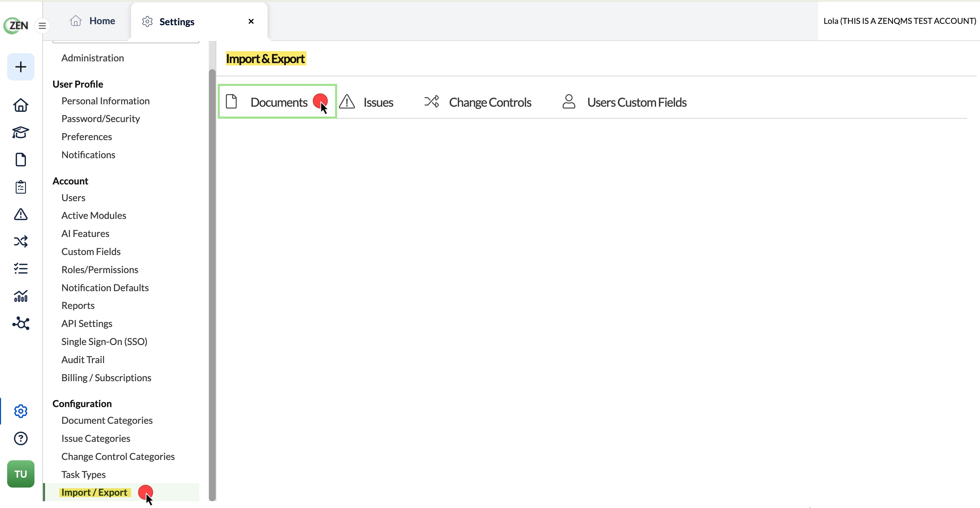The width and height of the screenshot is (980, 508).
Task: Open Task Types configuration
Action: (83, 475)
